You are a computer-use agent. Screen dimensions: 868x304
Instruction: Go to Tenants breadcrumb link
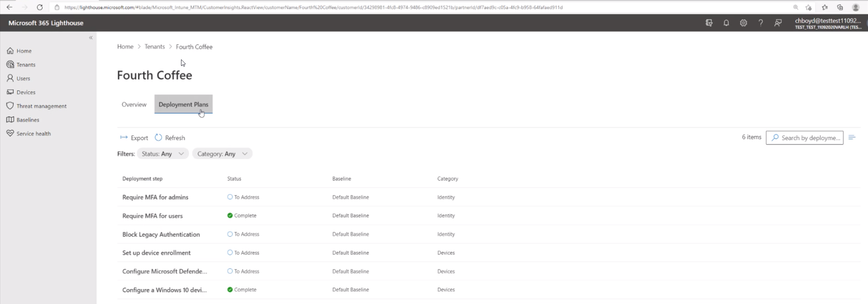point(154,46)
